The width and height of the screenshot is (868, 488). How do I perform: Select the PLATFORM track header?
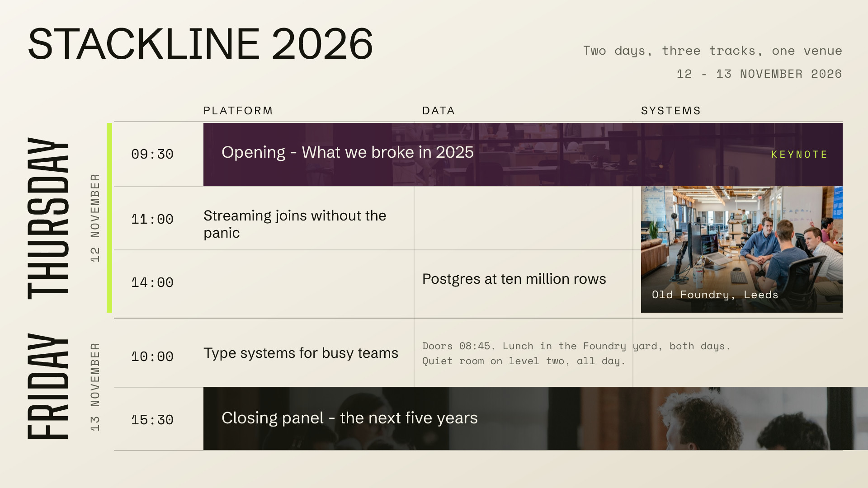point(238,111)
